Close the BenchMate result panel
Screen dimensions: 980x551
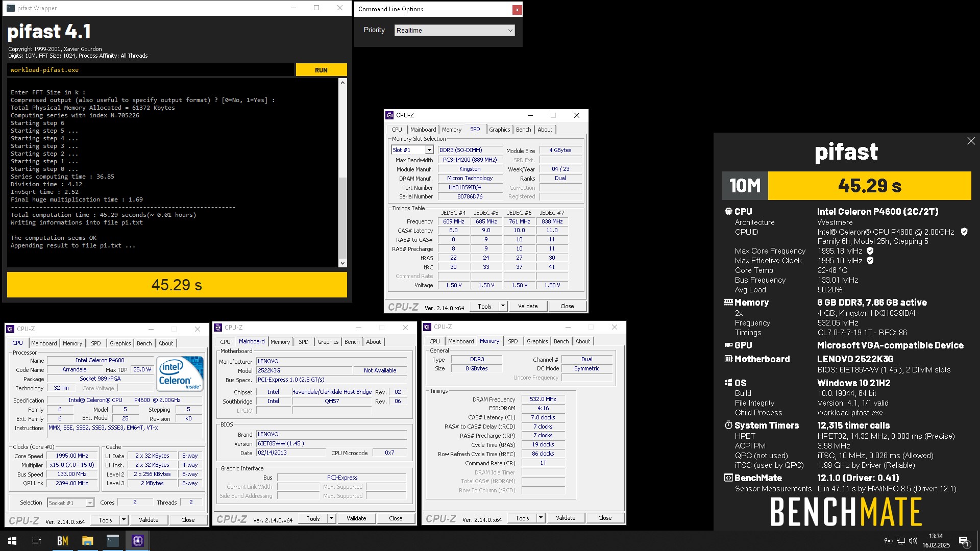[971, 141]
